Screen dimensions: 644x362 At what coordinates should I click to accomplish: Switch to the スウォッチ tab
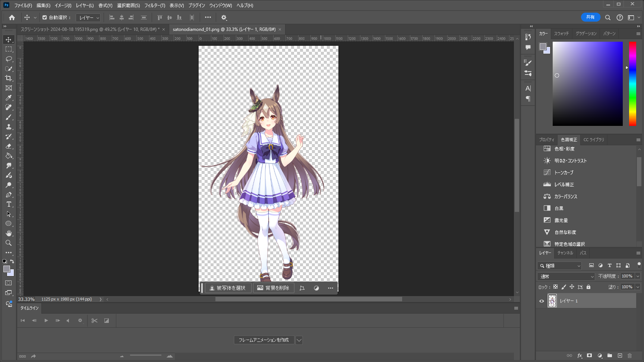click(561, 34)
